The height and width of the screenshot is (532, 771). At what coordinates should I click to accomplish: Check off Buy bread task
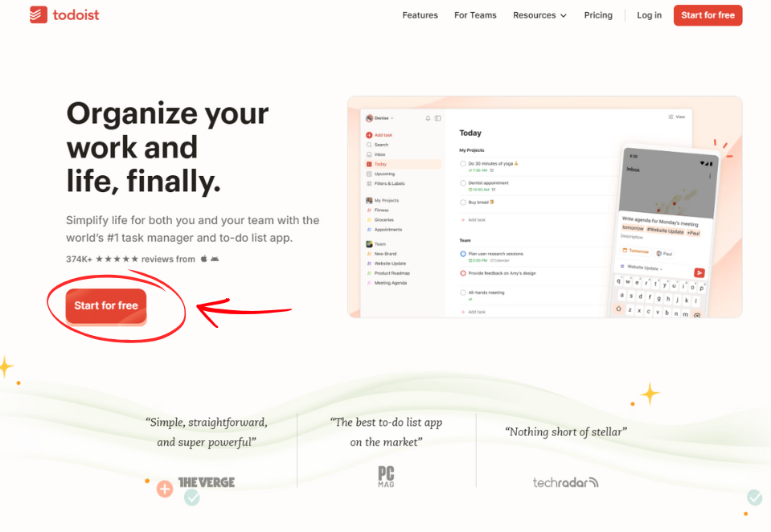click(463, 202)
